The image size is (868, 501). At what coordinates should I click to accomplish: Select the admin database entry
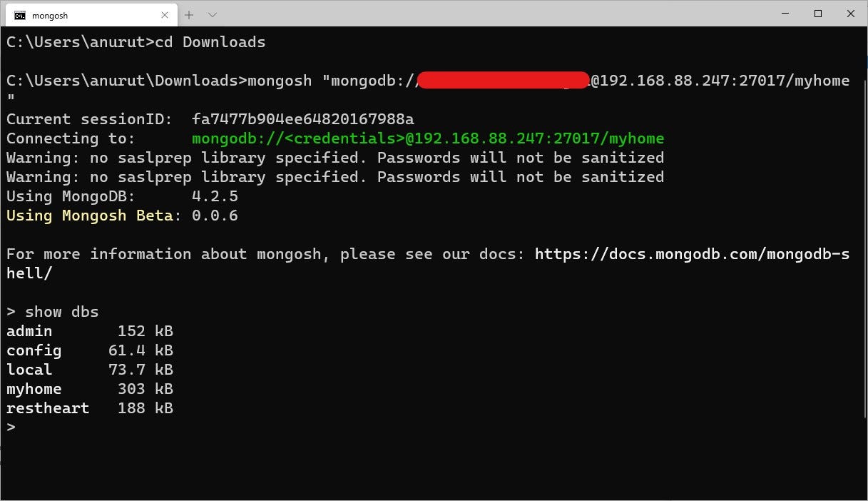29,330
